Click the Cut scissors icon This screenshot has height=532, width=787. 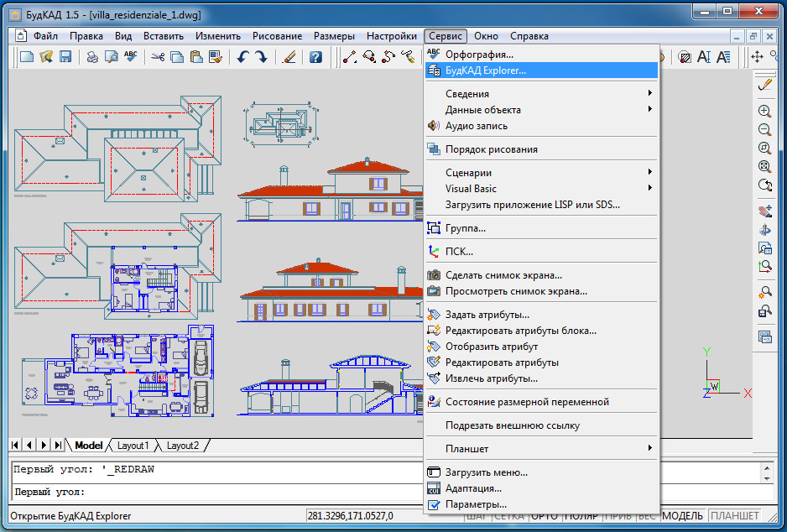coord(157,57)
